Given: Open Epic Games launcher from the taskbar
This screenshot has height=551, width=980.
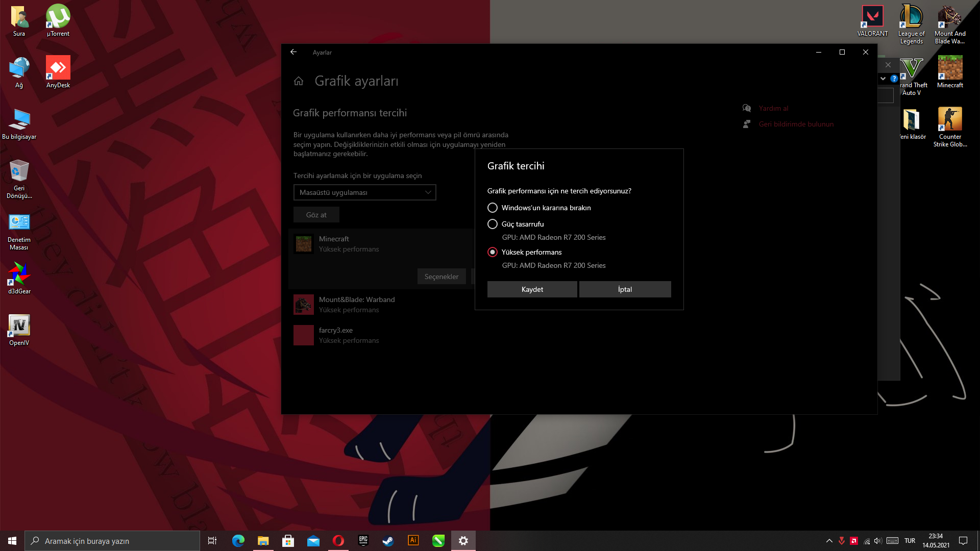Looking at the screenshot, I should click(x=363, y=541).
